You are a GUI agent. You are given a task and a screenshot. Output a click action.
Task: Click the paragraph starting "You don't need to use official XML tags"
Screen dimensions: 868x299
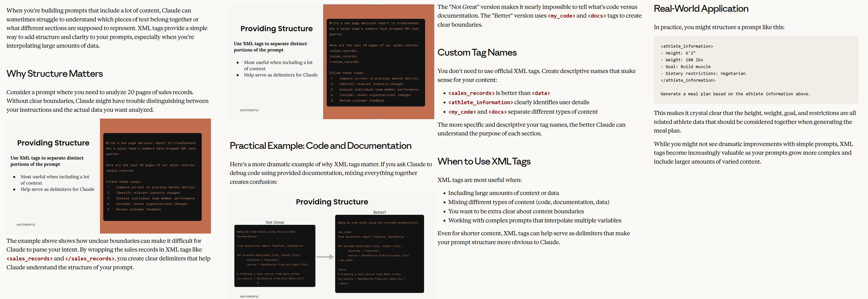[537, 75]
